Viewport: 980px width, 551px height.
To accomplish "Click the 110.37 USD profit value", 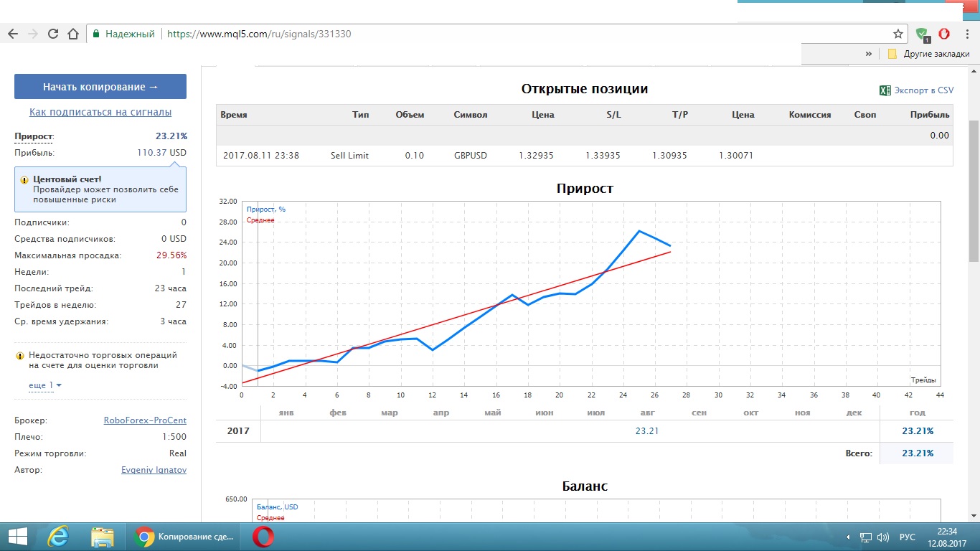I will tap(161, 153).
